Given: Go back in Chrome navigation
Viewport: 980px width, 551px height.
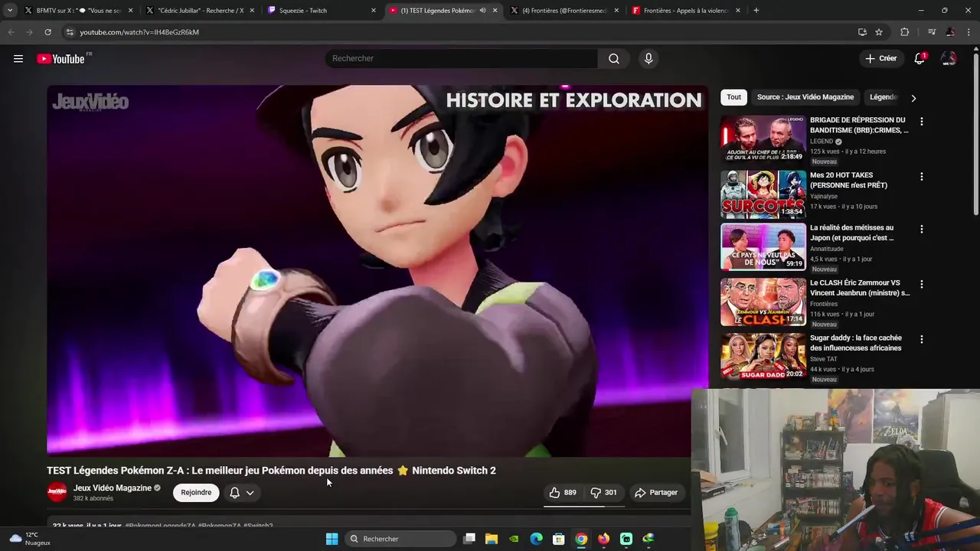Looking at the screenshot, I should click(11, 32).
